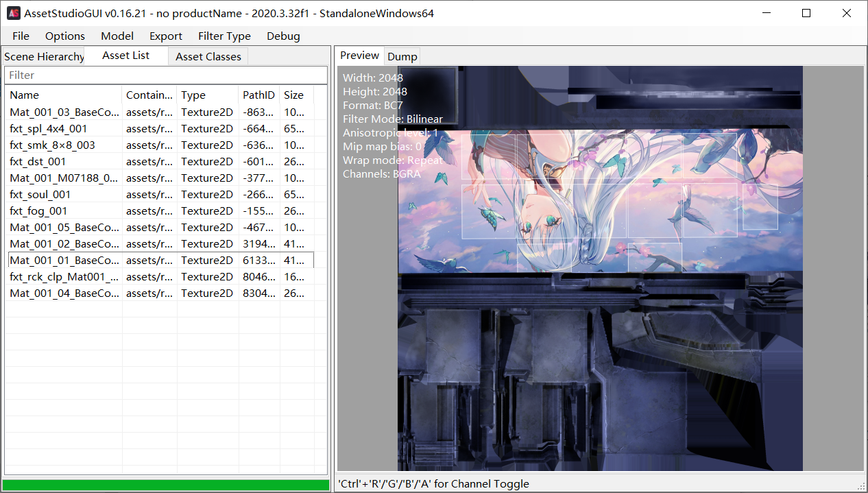Sort assets by the Container column header
868x493 pixels.
click(149, 95)
